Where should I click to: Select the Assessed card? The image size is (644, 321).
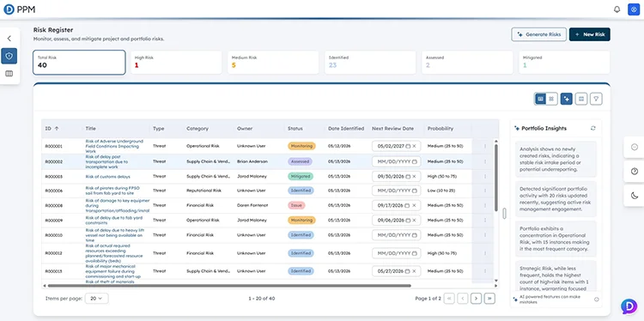467,63
